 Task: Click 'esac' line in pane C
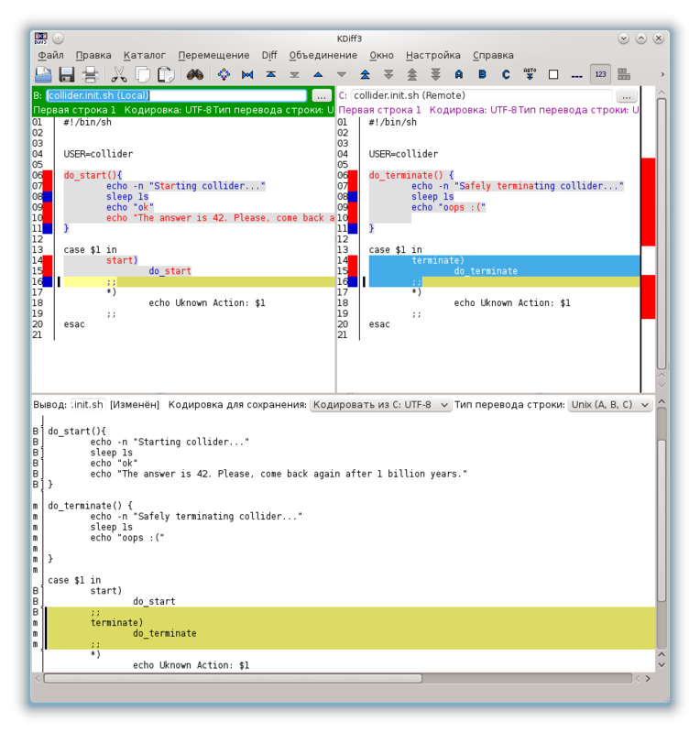tap(379, 324)
